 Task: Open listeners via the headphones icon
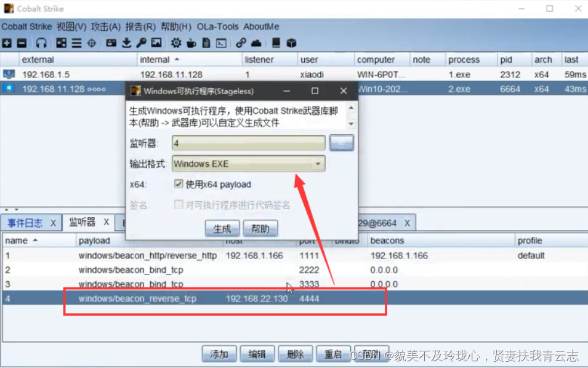pos(41,43)
